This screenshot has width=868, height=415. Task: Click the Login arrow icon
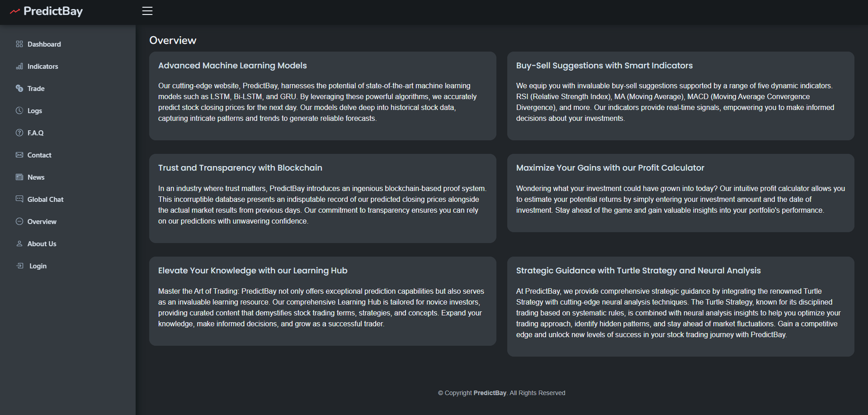[x=20, y=266]
